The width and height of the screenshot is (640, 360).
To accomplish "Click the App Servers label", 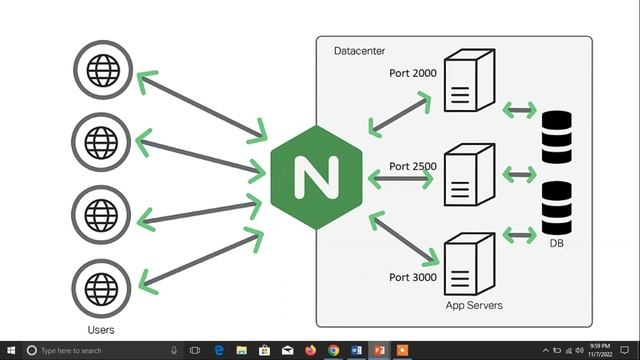I will pos(474,305).
